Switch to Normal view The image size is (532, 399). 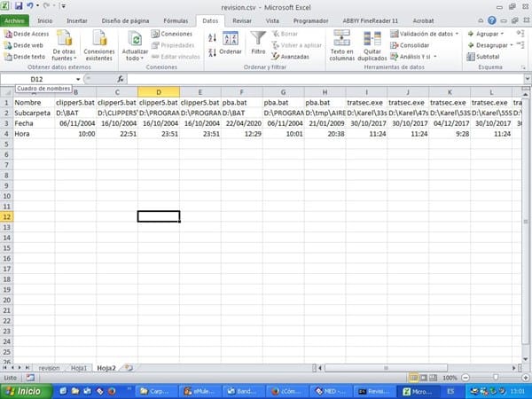tap(413, 378)
